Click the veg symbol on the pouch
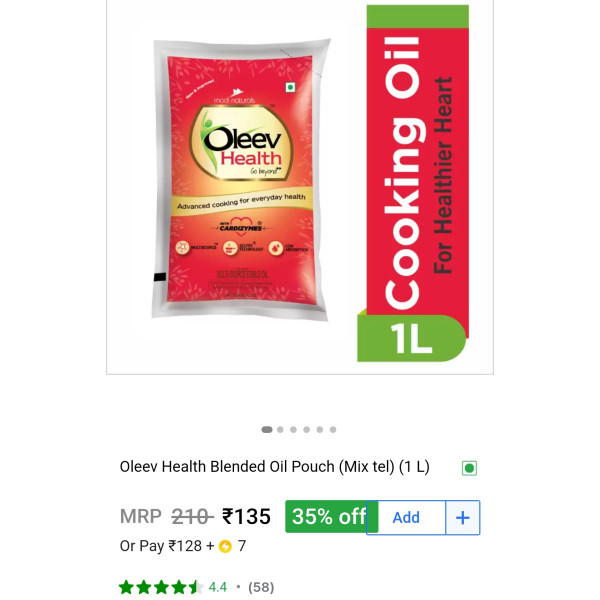The height and width of the screenshot is (600, 600). [x=290, y=87]
